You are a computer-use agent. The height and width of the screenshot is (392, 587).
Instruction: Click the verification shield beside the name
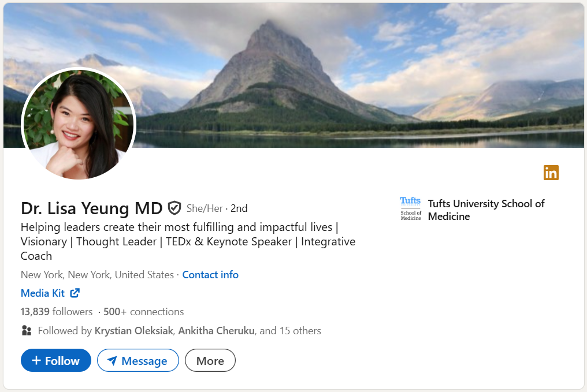[174, 208]
